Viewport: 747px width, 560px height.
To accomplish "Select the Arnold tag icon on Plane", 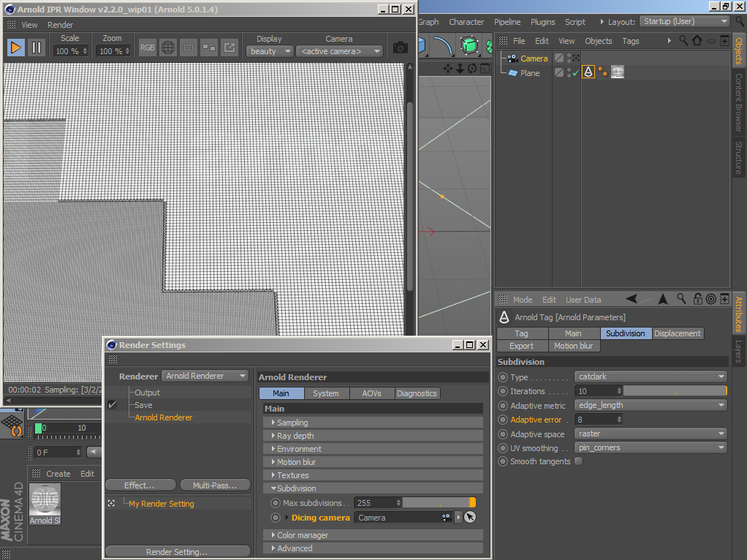I will coord(588,72).
